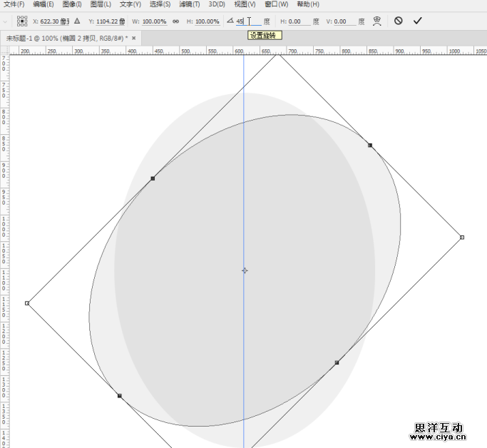Click the X position input field

[55, 21]
